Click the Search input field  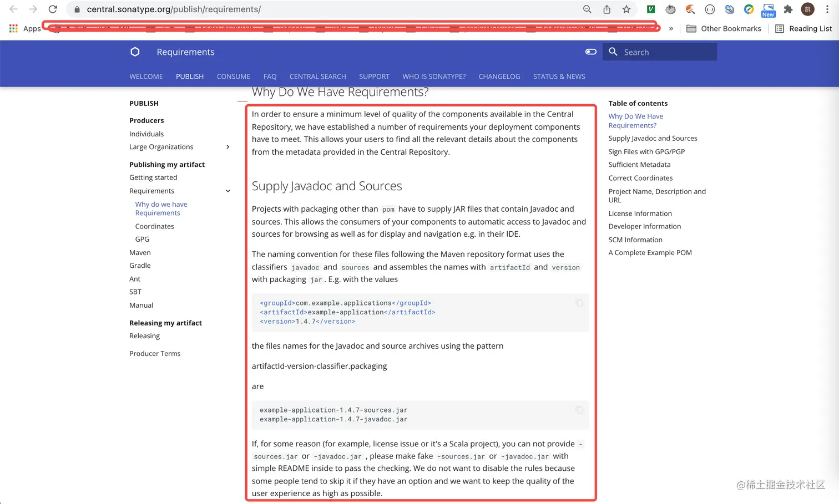coord(660,52)
